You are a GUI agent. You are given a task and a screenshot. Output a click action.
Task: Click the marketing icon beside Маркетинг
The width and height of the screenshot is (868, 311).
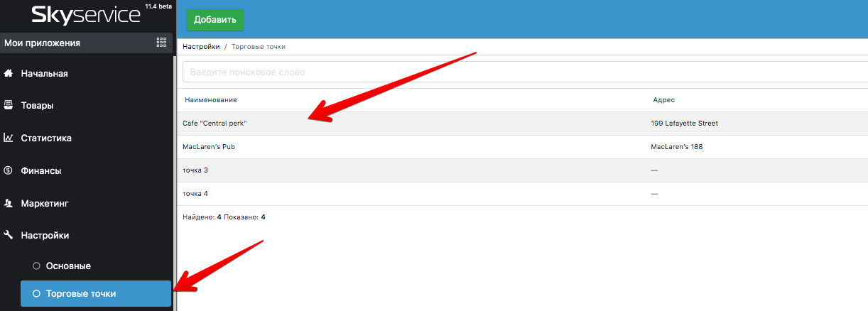(9, 203)
